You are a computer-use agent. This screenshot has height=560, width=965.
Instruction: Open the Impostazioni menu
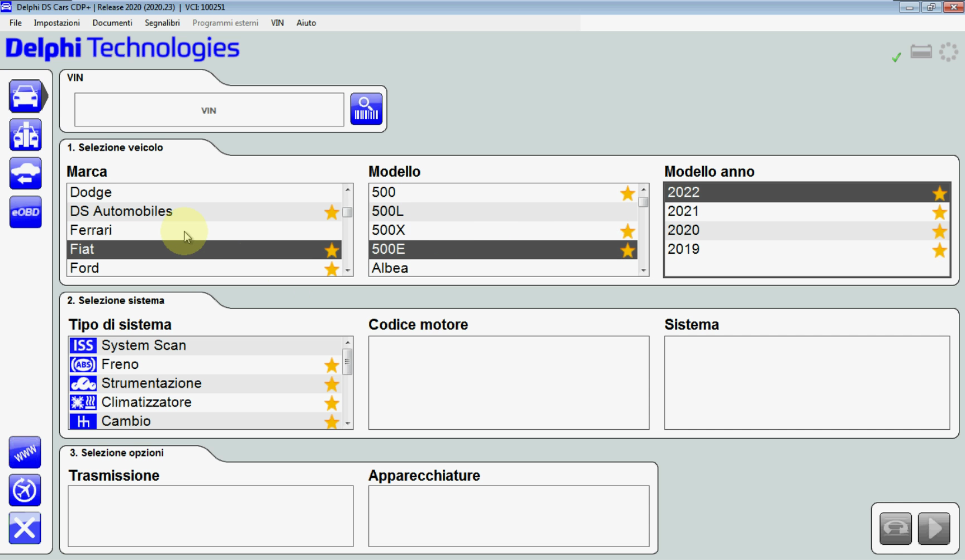(56, 23)
